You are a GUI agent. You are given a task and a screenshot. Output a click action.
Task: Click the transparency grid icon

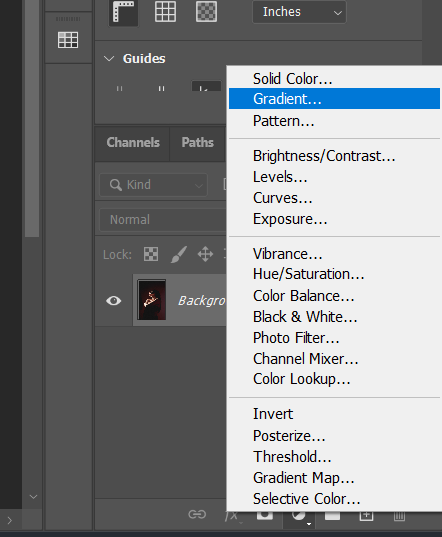click(206, 12)
